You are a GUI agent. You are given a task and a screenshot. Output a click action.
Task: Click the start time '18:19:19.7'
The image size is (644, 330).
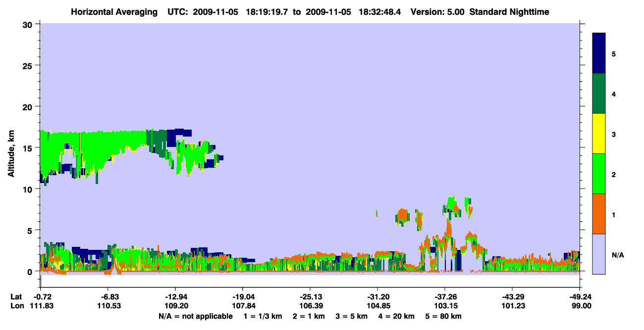click(x=267, y=12)
